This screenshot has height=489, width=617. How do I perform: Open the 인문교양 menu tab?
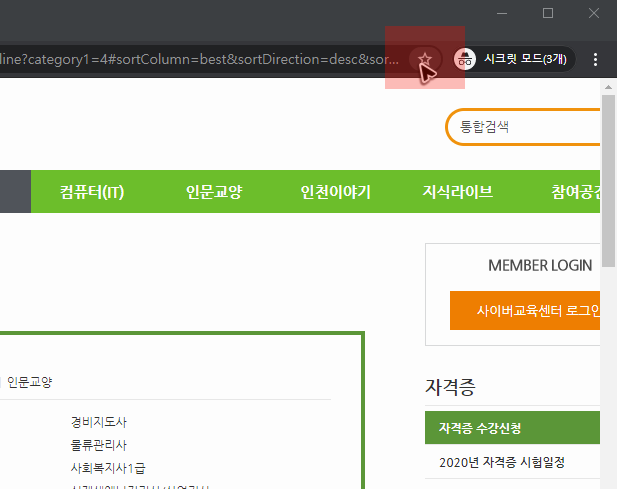214,192
